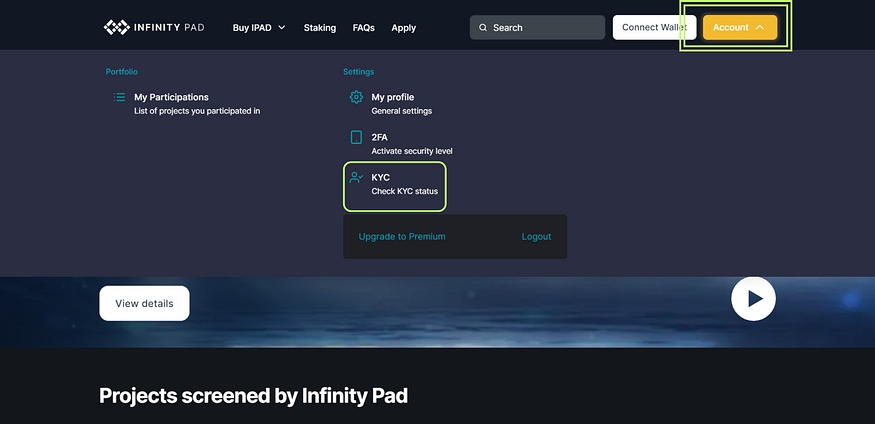Viewport: 875px width, 424px height.
Task: Play the banner video
Action: coord(753,298)
